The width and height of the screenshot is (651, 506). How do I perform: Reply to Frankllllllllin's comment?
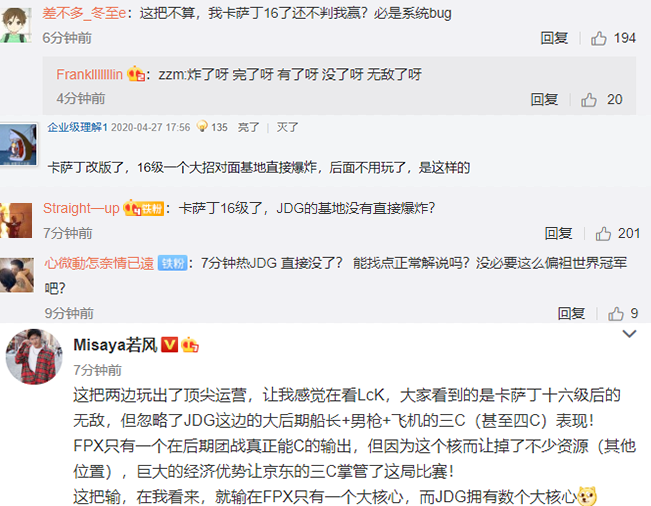[544, 100]
